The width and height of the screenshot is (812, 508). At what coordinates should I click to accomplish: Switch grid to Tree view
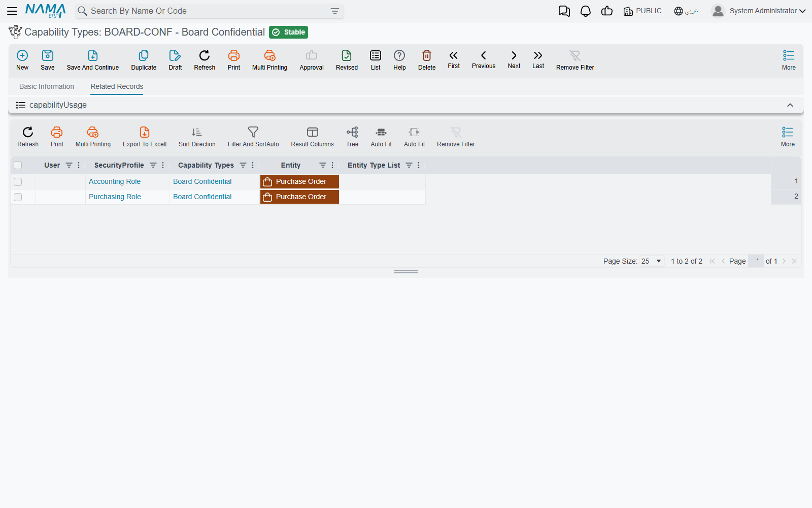click(x=352, y=137)
